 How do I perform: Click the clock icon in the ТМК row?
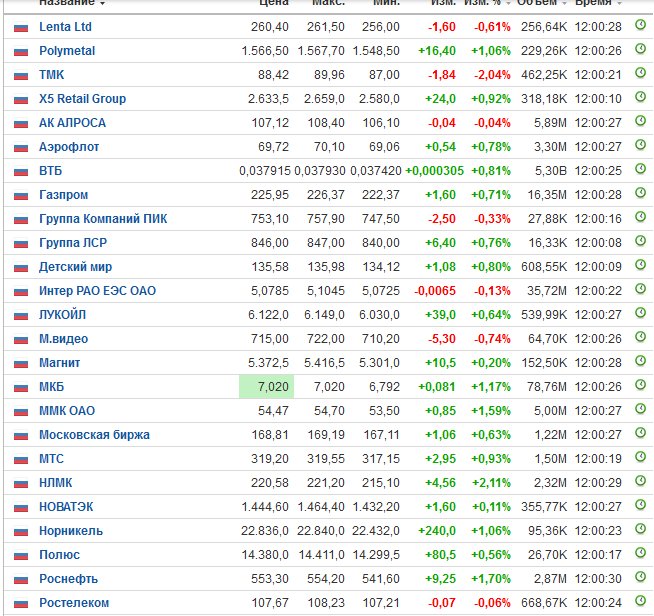[640, 73]
